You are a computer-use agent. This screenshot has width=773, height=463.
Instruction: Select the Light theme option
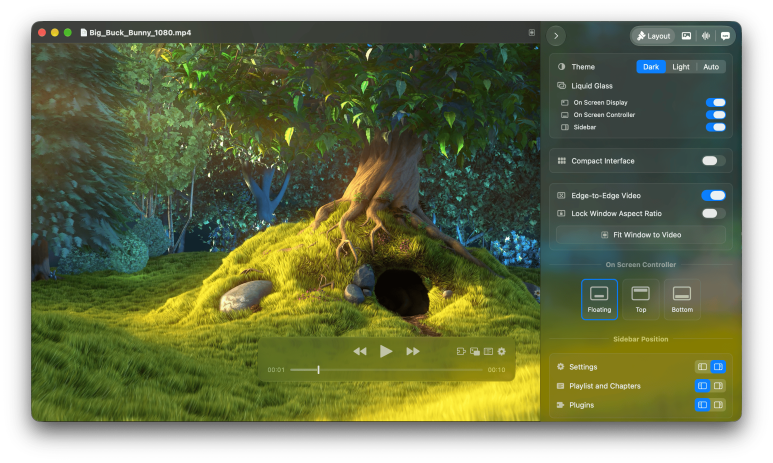click(681, 67)
